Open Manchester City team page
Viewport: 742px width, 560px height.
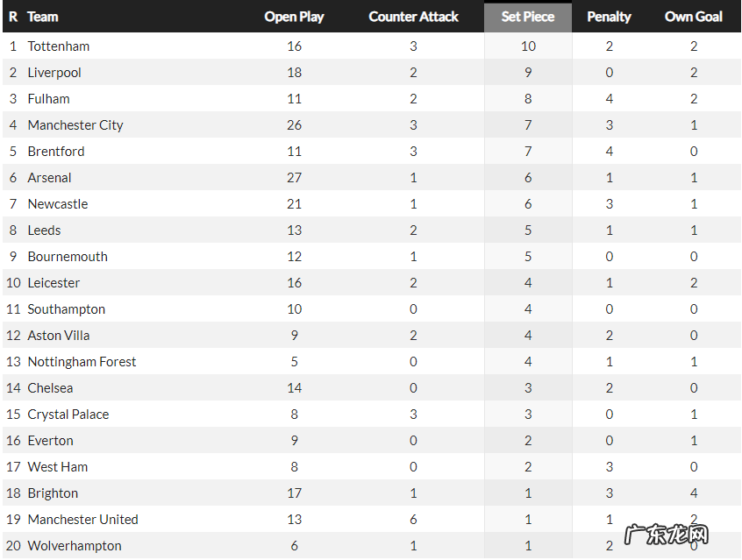click(75, 125)
